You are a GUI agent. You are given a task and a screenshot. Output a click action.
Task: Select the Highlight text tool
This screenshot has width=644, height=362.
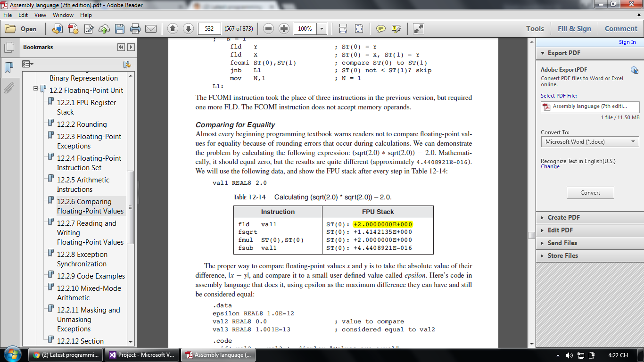tap(396, 29)
